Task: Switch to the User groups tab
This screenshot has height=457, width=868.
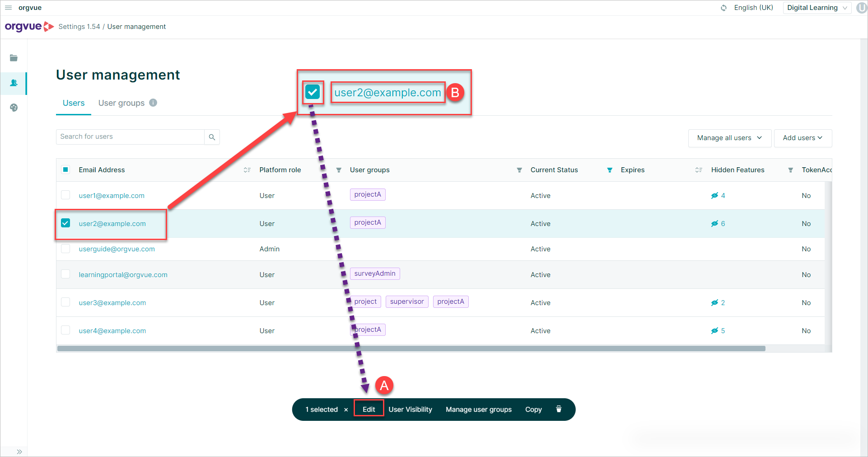Action: pos(121,103)
